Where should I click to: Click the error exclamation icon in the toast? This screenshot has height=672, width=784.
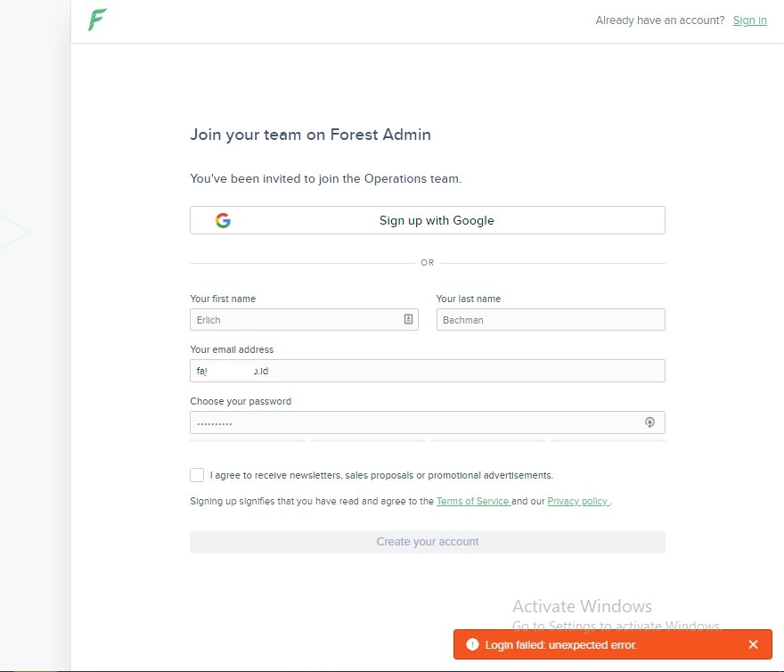[472, 644]
